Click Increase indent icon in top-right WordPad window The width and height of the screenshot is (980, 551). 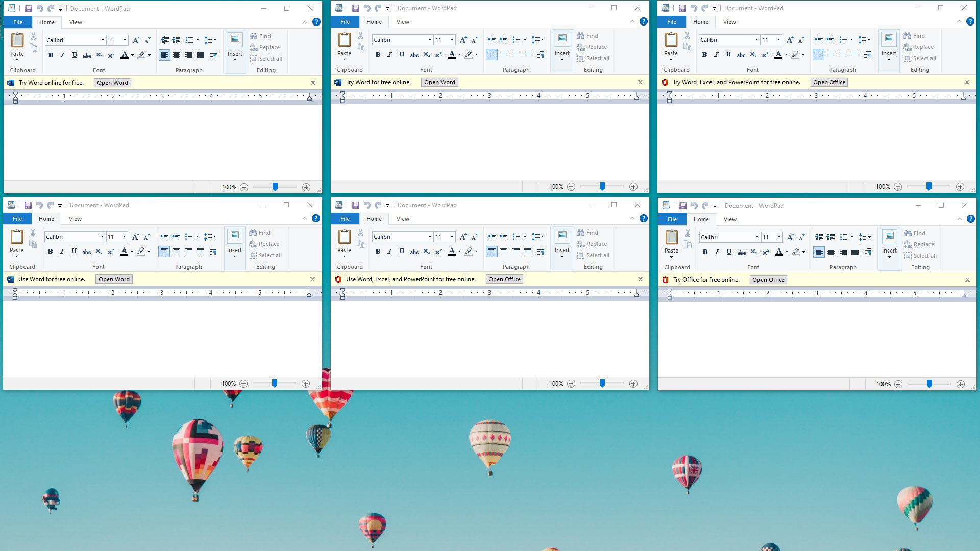click(830, 40)
